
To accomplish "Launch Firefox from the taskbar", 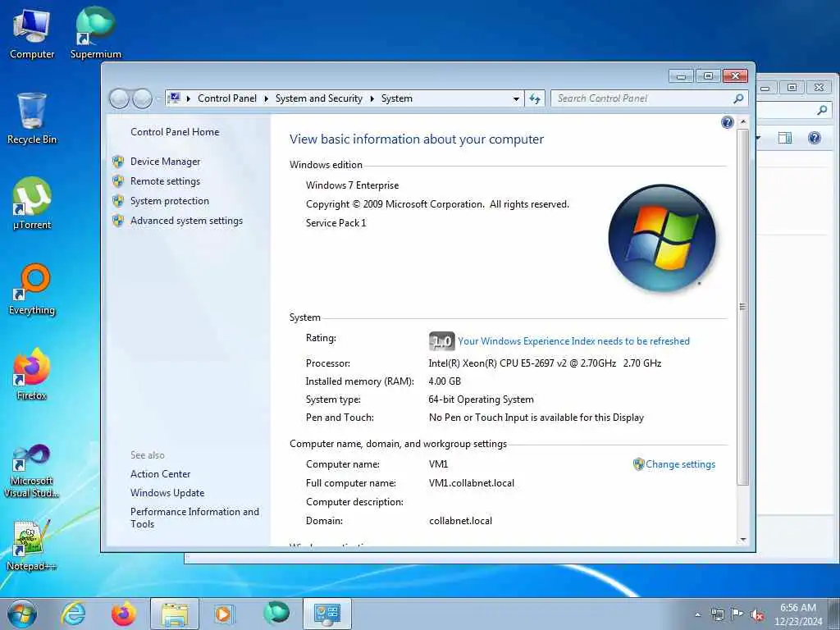I will click(x=123, y=614).
